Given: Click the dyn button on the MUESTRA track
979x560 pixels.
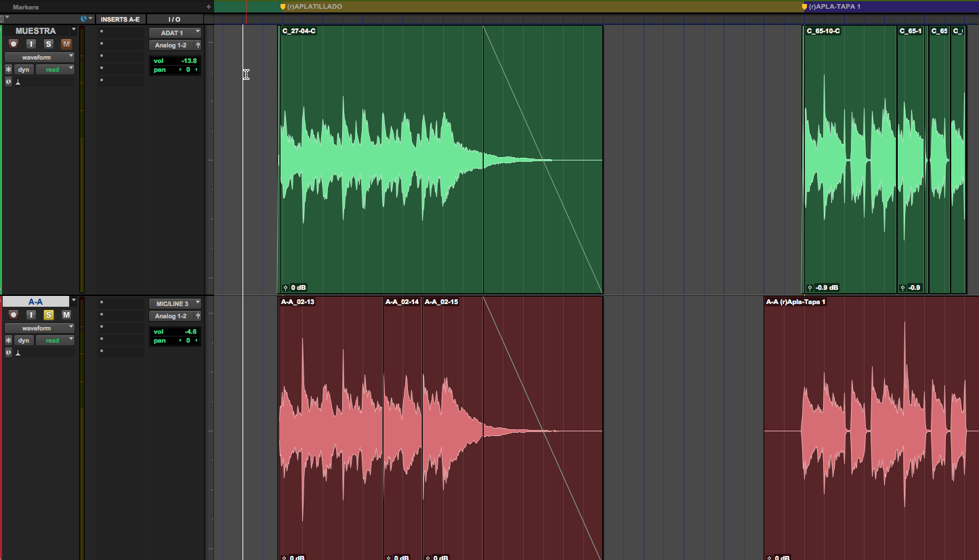Looking at the screenshot, I should pyautogui.click(x=23, y=68).
